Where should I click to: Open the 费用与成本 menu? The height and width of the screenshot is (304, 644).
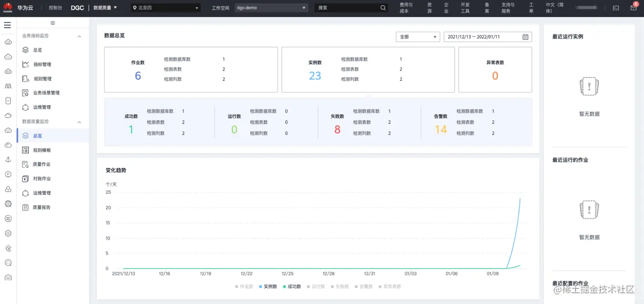pyautogui.click(x=406, y=8)
